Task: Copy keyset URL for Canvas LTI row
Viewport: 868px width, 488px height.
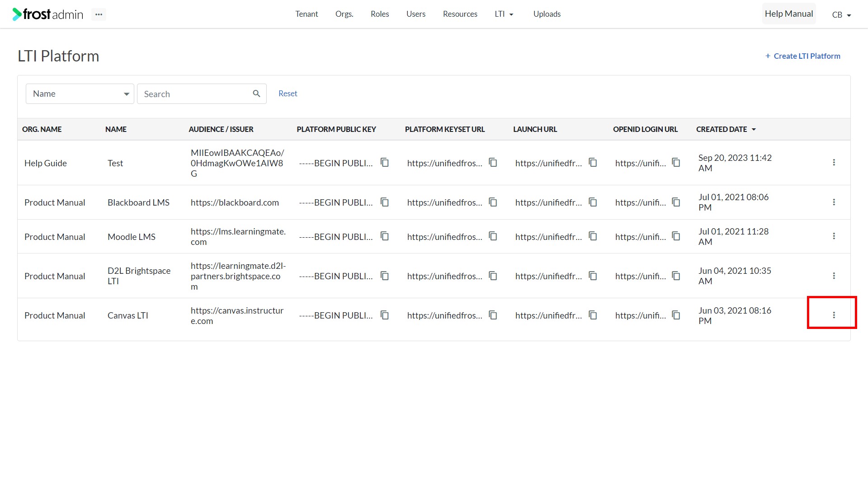Action: click(x=493, y=315)
